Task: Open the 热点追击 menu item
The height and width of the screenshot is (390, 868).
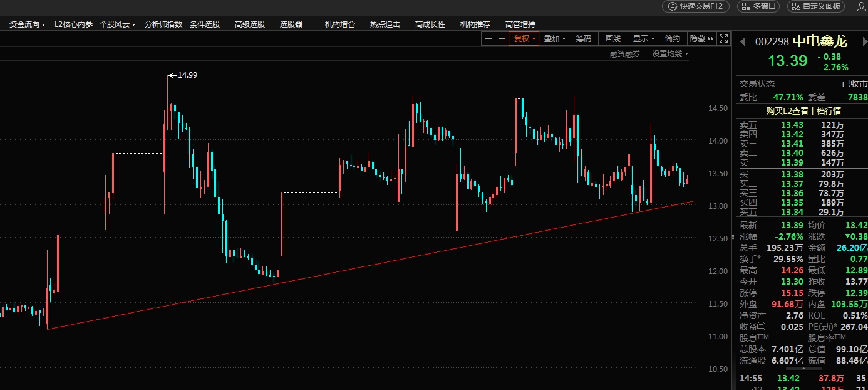Action: [385, 24]
